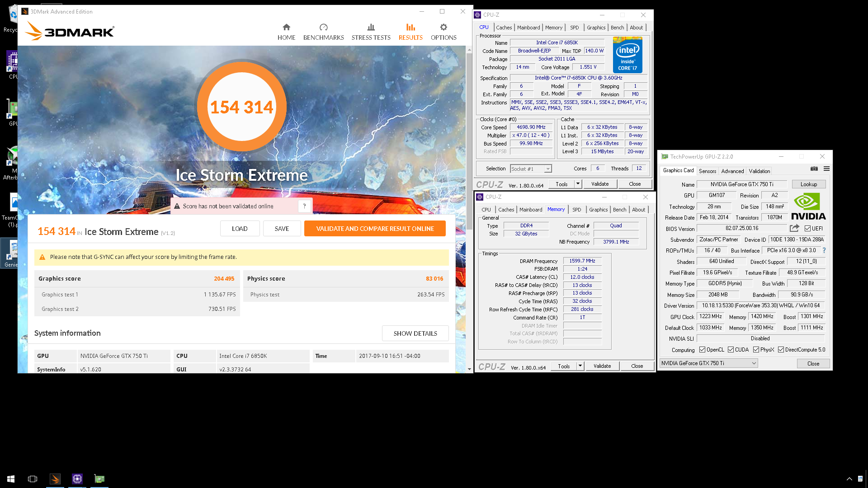Open Mainboard tab in the top CPU-Z window
This screenshot has height=488, width=868.
pos(528,28)
